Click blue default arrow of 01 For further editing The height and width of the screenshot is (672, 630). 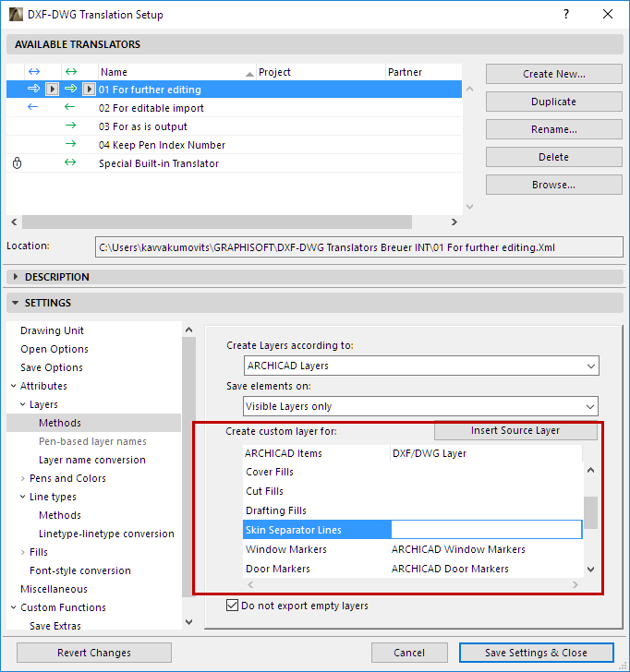33,89
